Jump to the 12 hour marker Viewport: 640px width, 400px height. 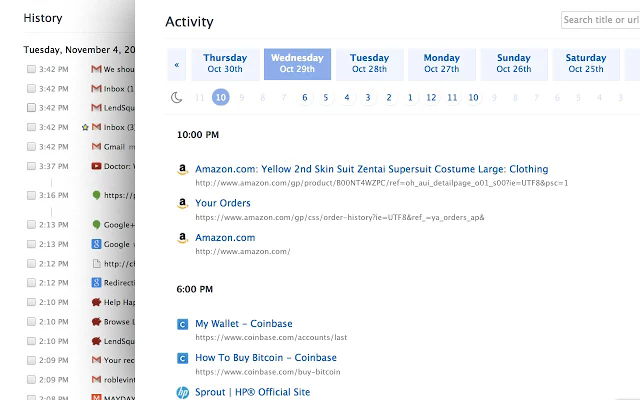point(431,98)
